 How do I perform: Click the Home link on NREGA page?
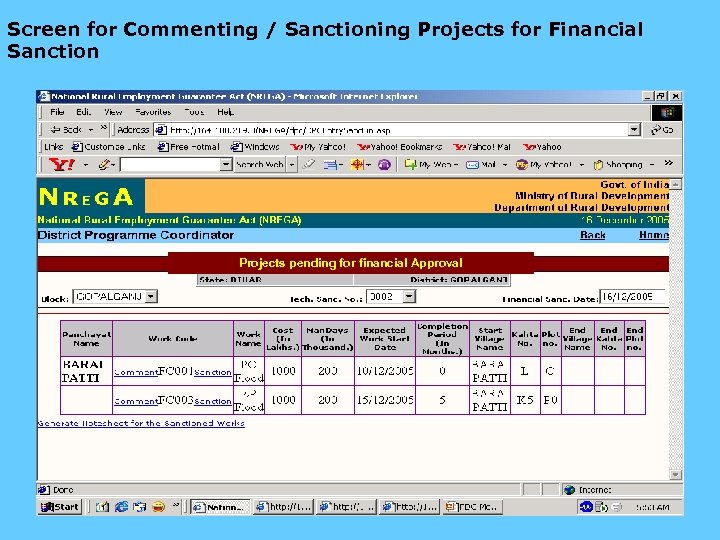coord(654,235)
